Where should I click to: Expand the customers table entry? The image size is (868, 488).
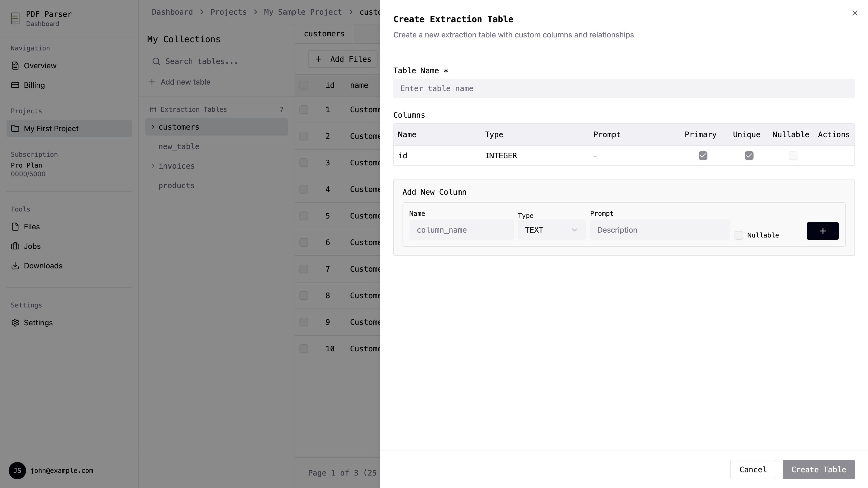153,127
